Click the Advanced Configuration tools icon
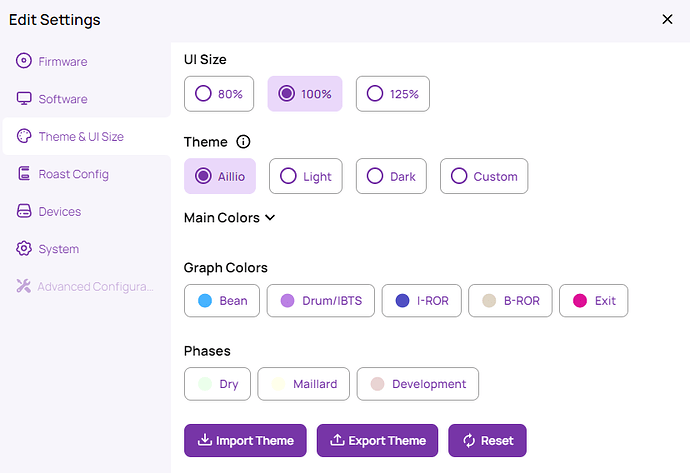The height and width of the screenshot is (473, 690). (x=24, y=287)
